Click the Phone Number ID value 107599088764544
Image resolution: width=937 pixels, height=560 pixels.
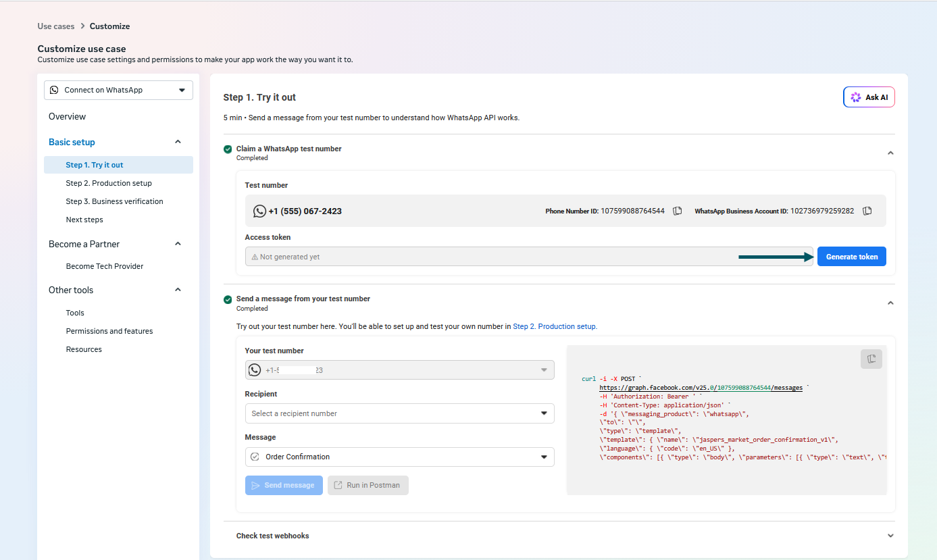click(x=632, y=211)
